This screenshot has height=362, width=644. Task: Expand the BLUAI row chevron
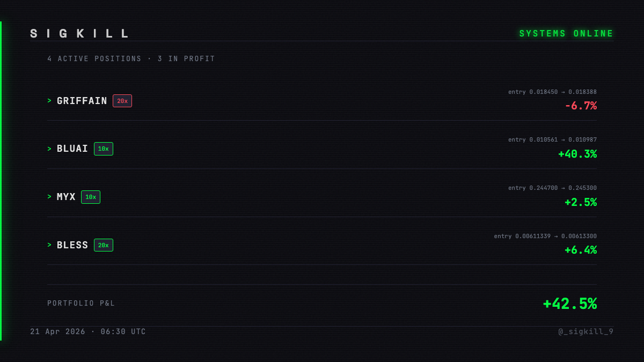(49, 149)
